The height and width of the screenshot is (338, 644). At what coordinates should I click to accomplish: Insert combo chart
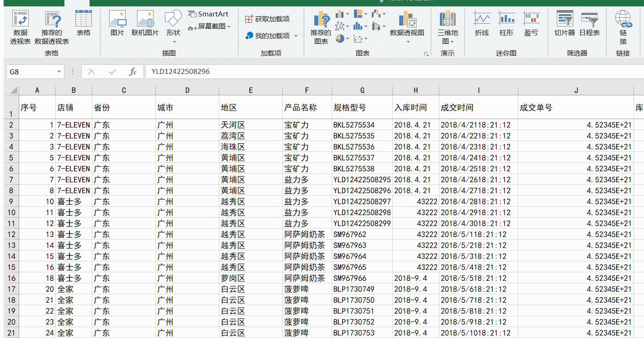tap(378, 26)
